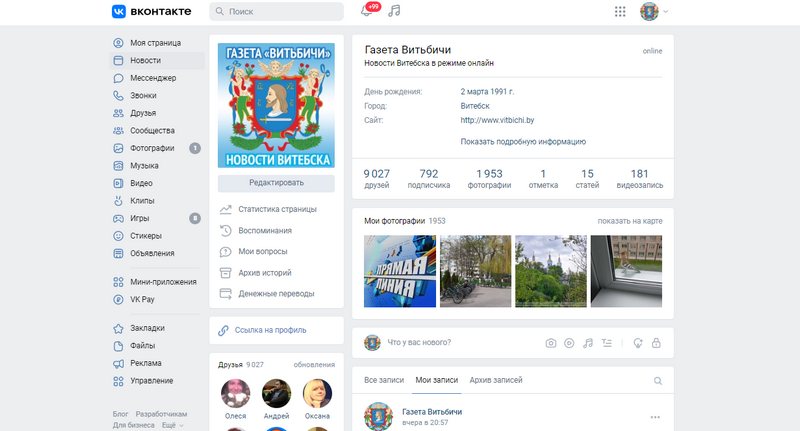Attach audio with music note icon in composer

coord(588,343)
